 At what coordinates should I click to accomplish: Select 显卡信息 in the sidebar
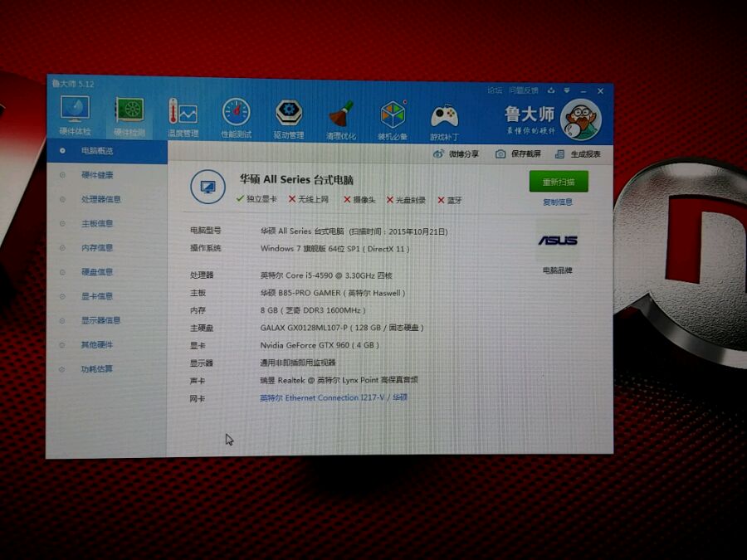[97, 296]
